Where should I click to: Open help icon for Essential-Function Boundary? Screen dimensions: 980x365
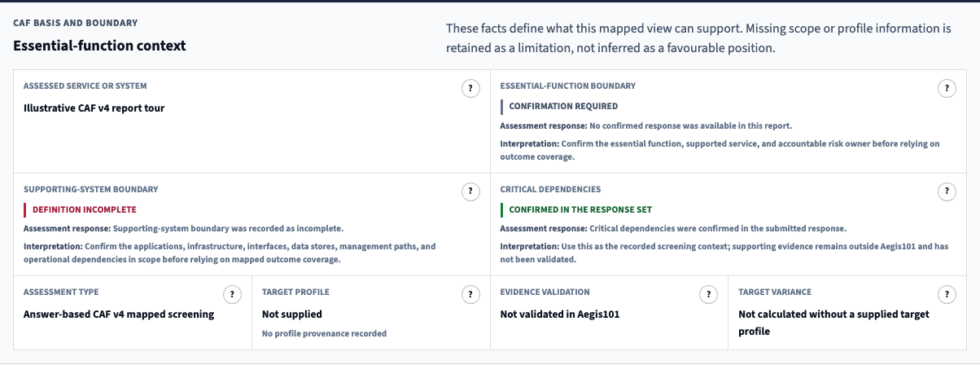coord(946,89)
